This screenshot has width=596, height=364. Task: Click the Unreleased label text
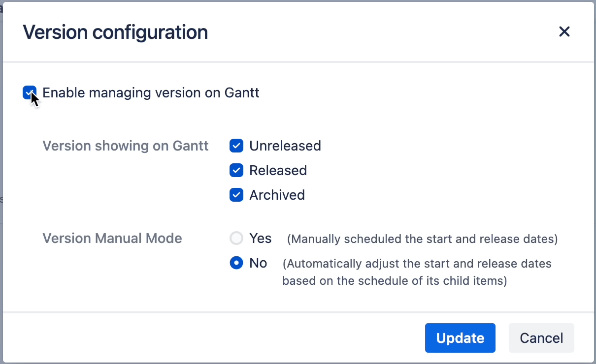[285, 146]
